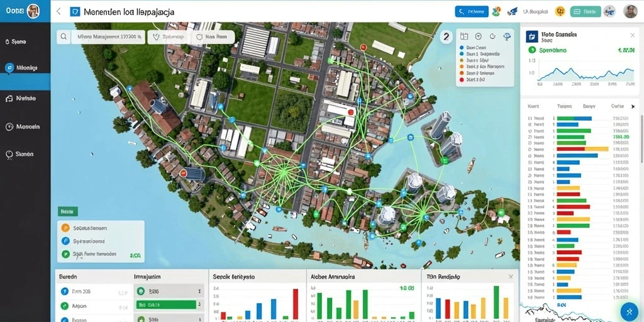This screenshot has width=644, height=322.
Task: Click the map pin icon in legend toolbar
Action: point(507,36)
